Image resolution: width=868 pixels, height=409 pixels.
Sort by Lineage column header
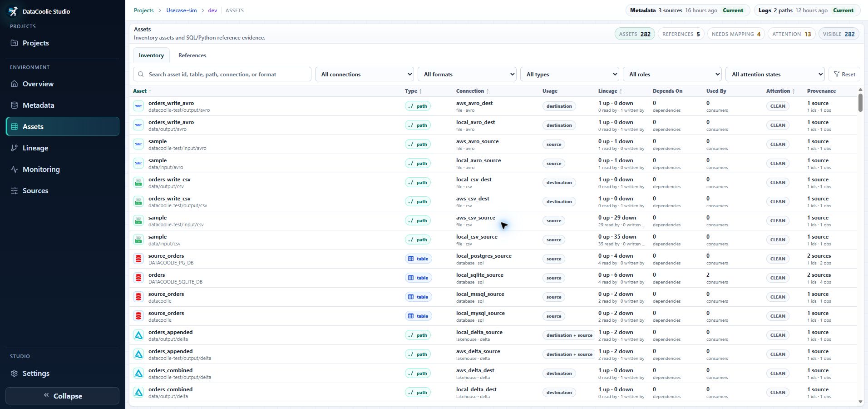[610, 91]
